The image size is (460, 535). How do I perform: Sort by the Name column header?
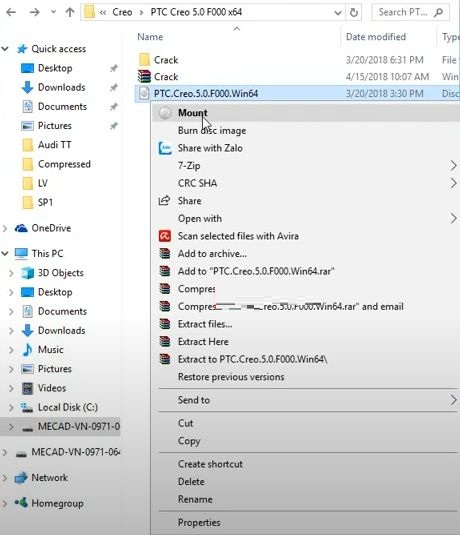pyautogui.click(x=150, y=37)
